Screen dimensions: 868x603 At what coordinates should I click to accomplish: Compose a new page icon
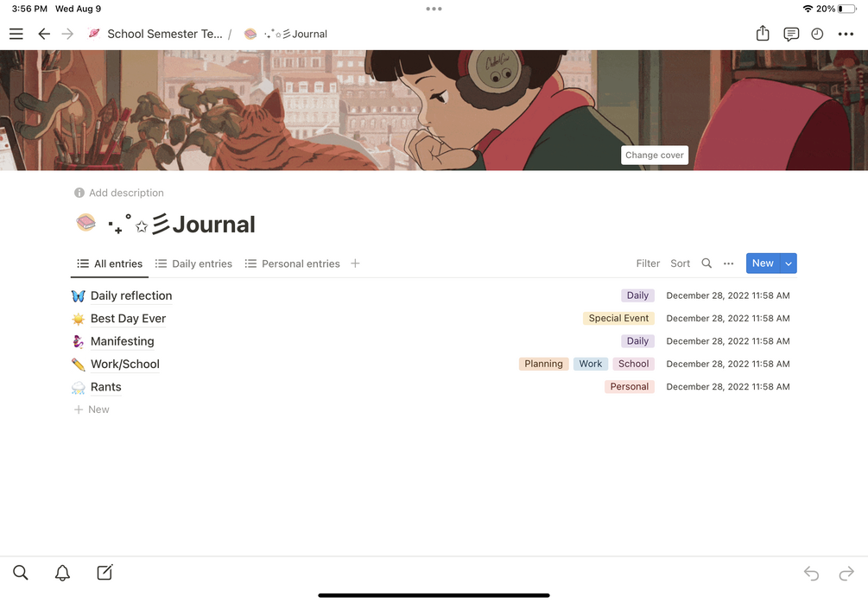pyautogui.click(x=105, y=572)
